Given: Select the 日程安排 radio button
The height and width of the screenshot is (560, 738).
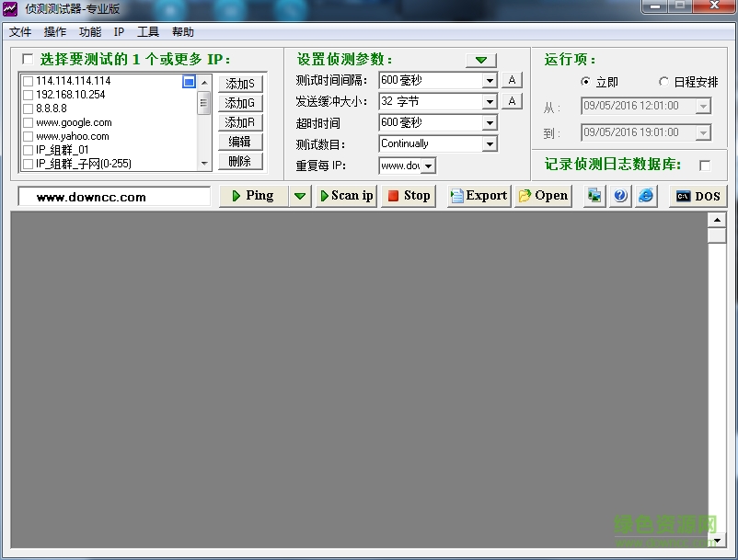Looking at the screenshot, I should [x=664, y=81].
